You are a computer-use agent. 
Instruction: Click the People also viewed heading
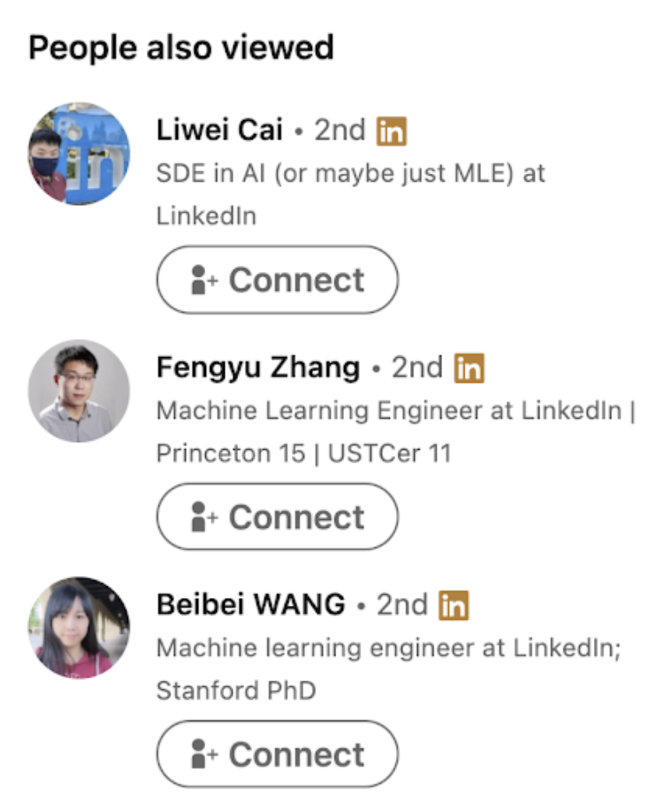coord(181,48)
